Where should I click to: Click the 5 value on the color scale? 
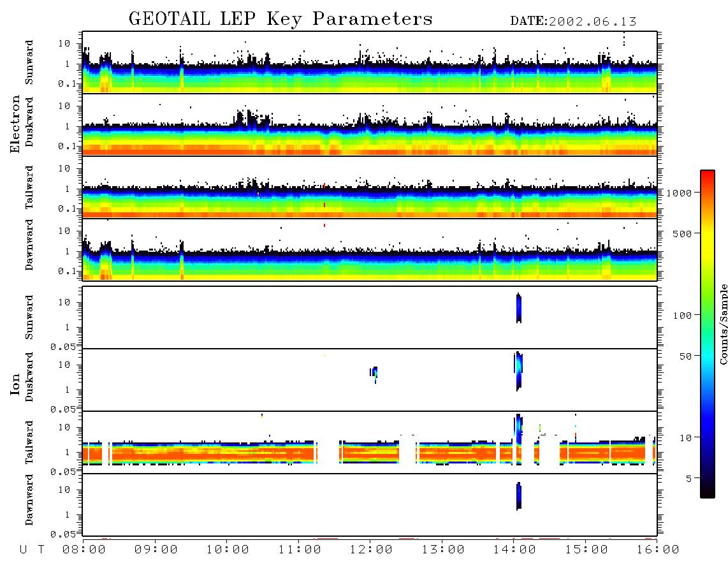click(x=689, y=478)
